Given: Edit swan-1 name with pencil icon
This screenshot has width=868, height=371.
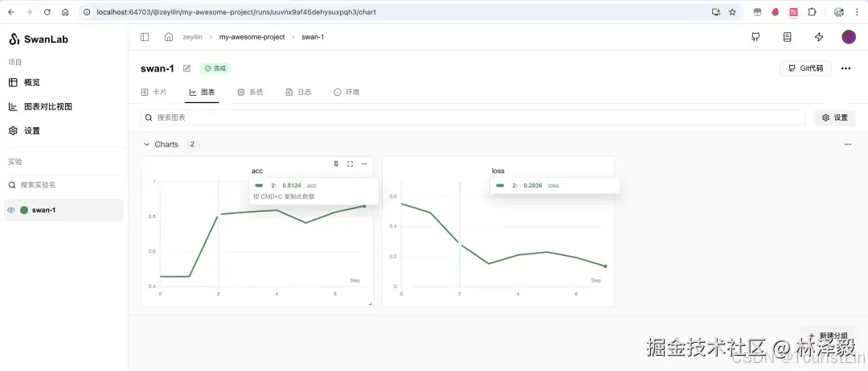Looking at the screenshot, I should click(187, 68).
